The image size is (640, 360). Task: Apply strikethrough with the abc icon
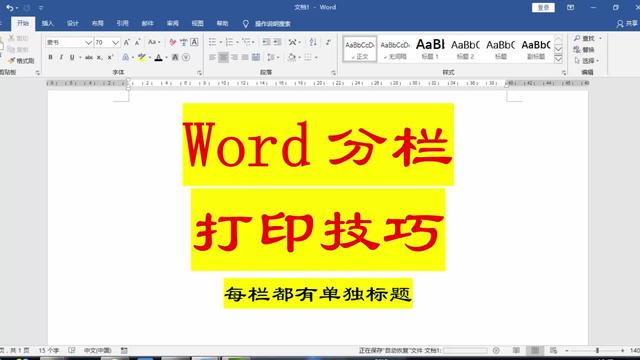(x=89, y=58)
